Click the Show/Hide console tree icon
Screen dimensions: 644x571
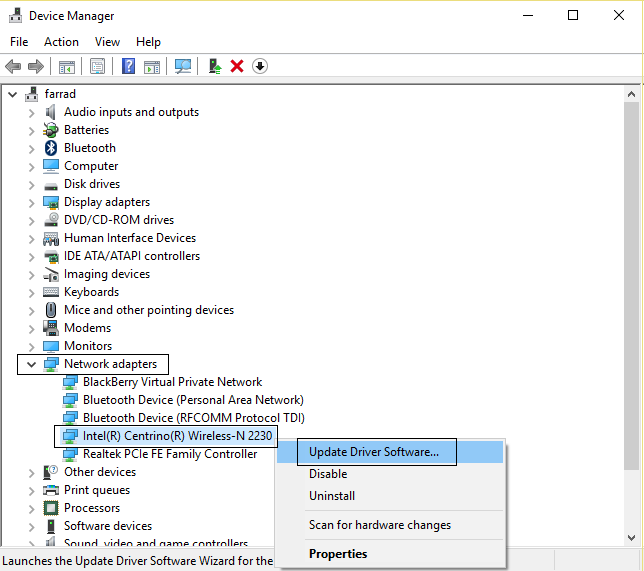tap(66, 66)
